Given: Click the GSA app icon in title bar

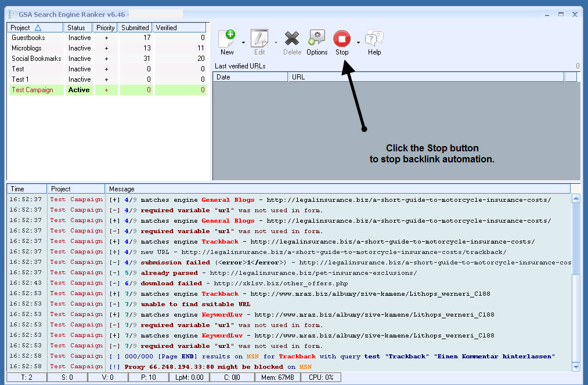Looking at the screenshot, I should 10,14.
